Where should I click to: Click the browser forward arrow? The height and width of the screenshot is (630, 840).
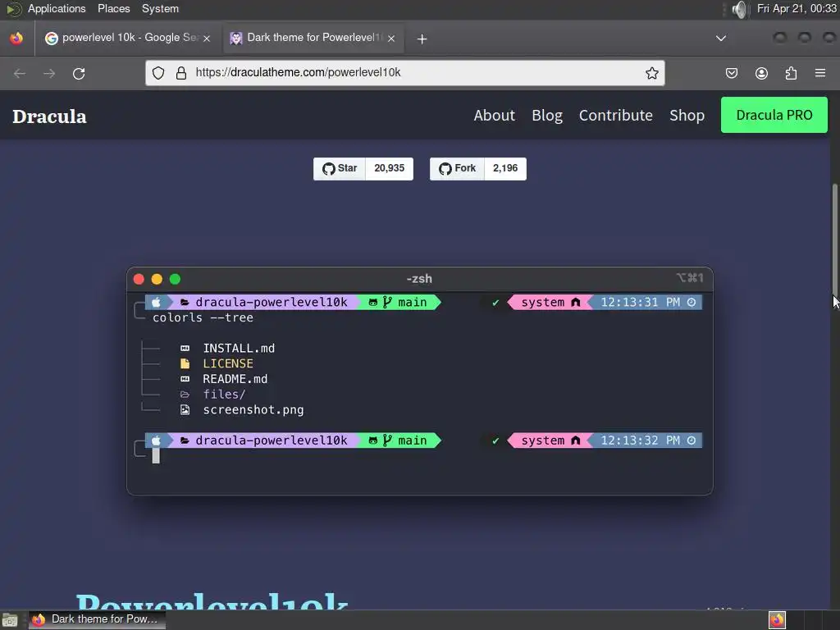49,73
